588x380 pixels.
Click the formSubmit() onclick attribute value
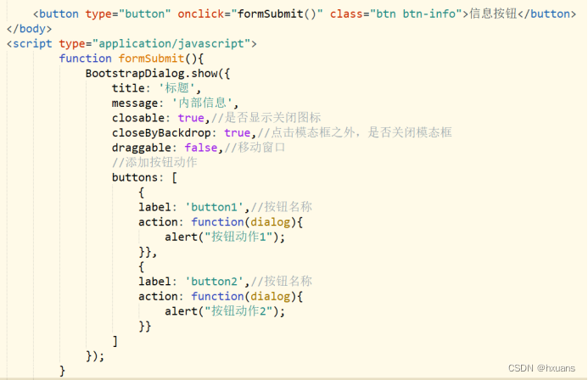[x=277, y=14]
